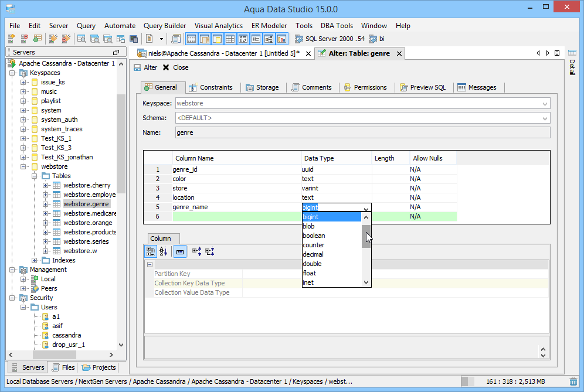Click the data type list scroll down arrow
Image resolution: width=584 pixels, height=392 pixels.
coord(366,282)
